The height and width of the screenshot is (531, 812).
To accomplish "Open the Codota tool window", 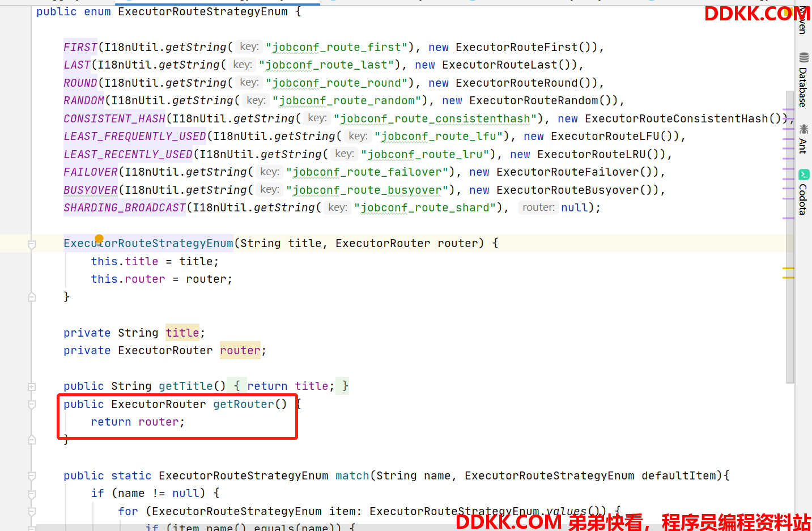I will [x=803, y=192].
